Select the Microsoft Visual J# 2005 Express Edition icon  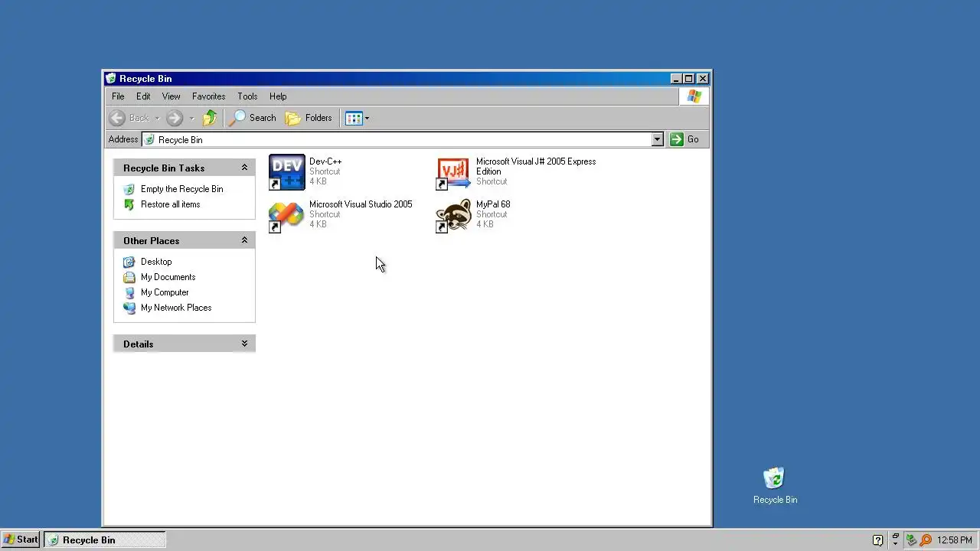[453, 172]
